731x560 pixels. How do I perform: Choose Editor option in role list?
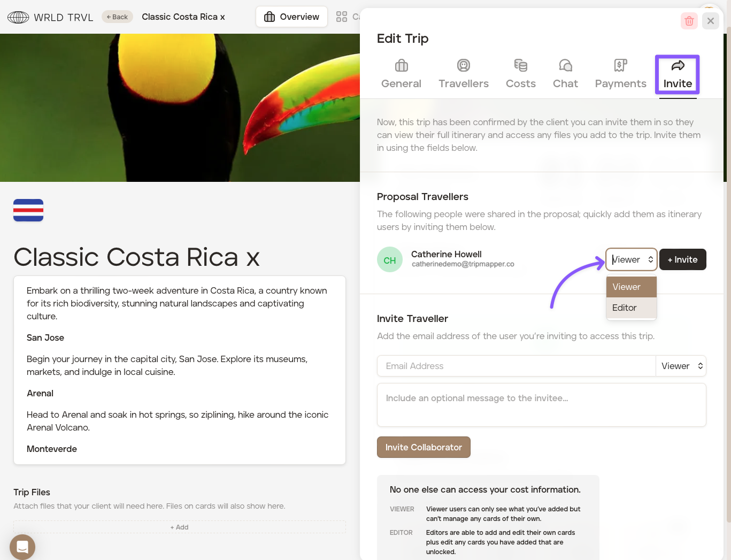[x=631, y=308]
